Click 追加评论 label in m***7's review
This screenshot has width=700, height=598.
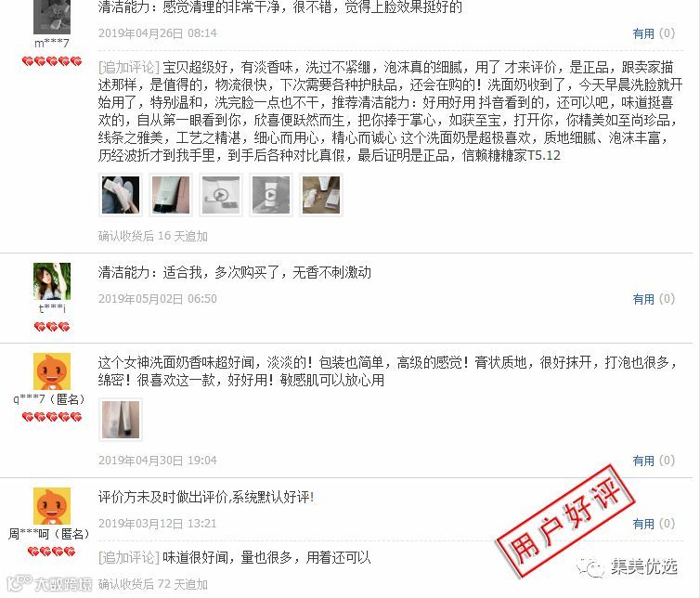pos(128,68)
